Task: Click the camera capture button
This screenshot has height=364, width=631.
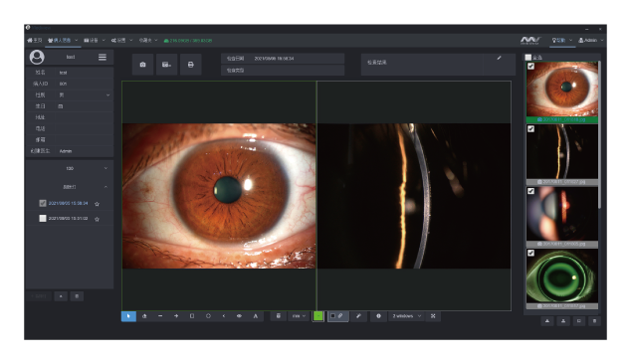Action: click(x=143, y=65)
